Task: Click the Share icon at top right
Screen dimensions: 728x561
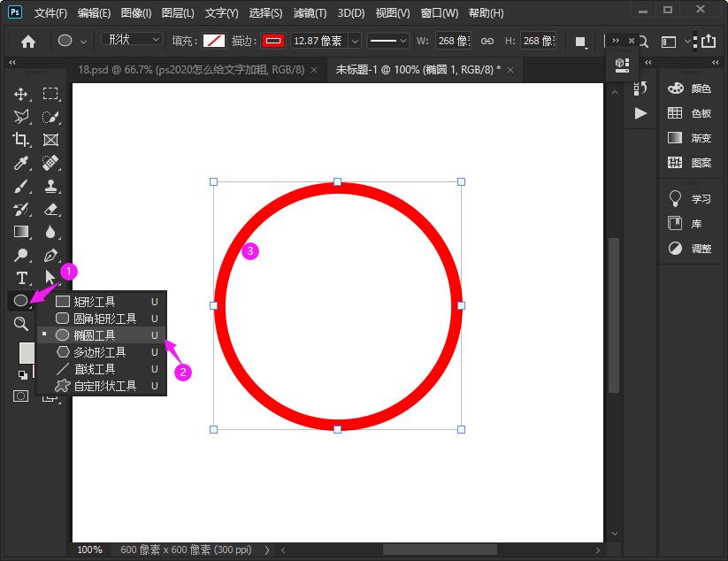Action: coord(709,41)
